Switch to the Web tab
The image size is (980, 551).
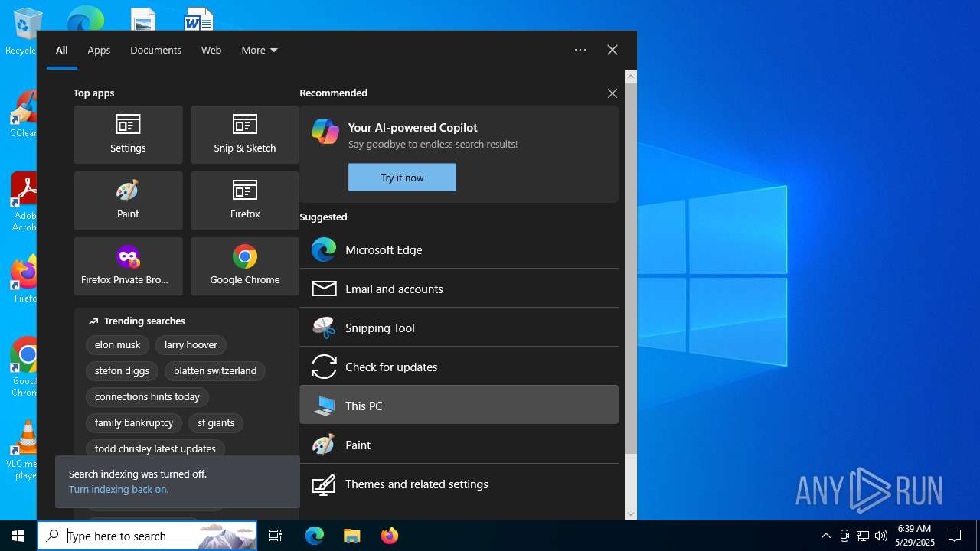pos(211,50)
